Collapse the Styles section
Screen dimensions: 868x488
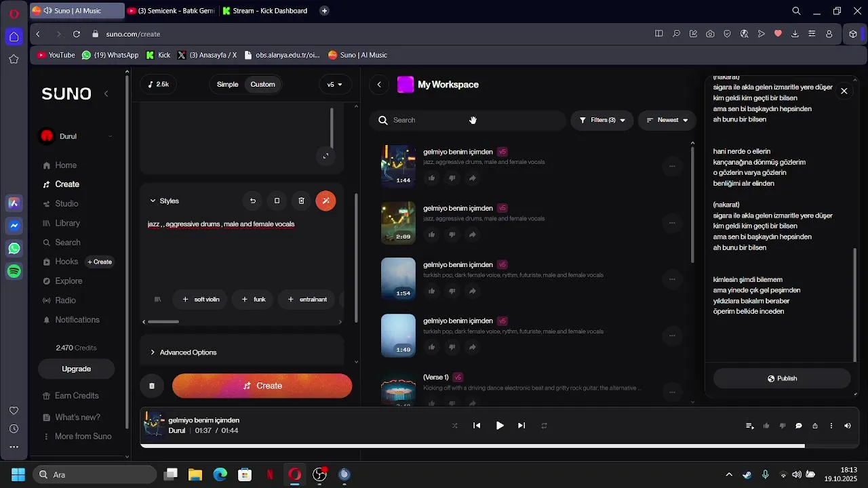(164, 201)
